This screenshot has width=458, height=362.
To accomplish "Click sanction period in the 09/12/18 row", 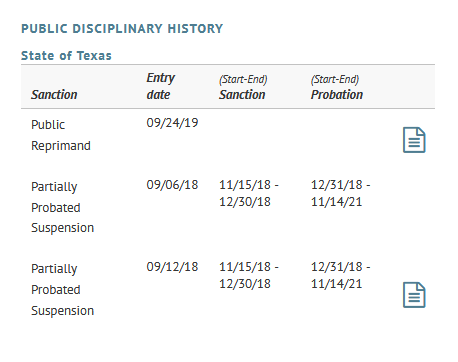I will tap(249, 275).
